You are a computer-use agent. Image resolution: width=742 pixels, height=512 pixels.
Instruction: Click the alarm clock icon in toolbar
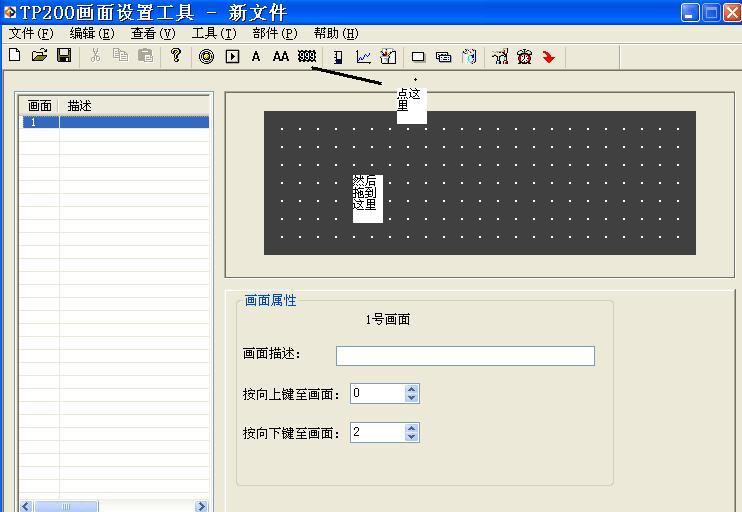524,57
